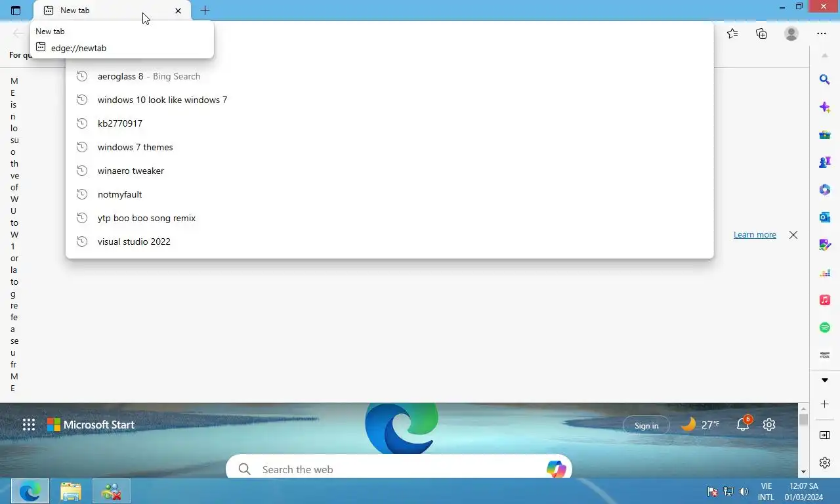This screenshot has width=840, height=504.
Task: Open the volume speaker tray icon
Action: [x=744, y=492]
